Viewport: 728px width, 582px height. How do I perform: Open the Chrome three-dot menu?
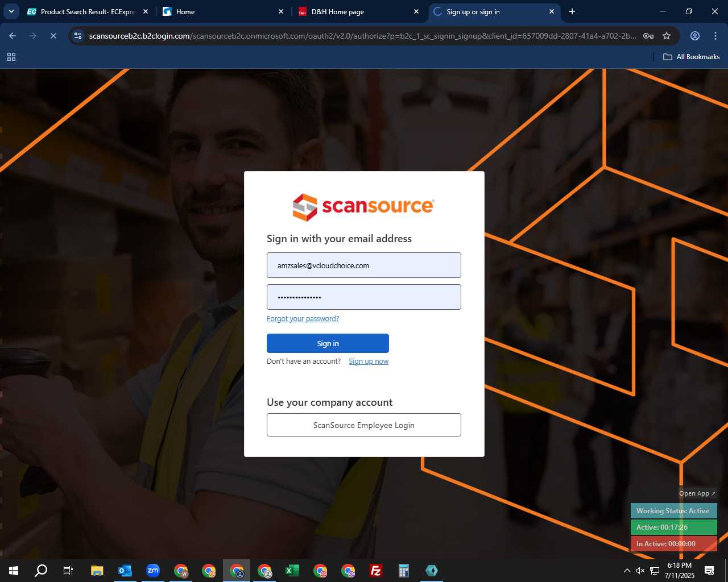click(x=715, y=36)
